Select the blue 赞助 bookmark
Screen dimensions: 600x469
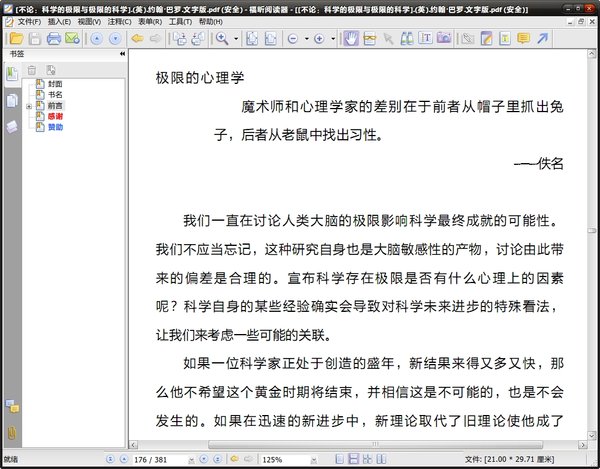coord(55,127)
